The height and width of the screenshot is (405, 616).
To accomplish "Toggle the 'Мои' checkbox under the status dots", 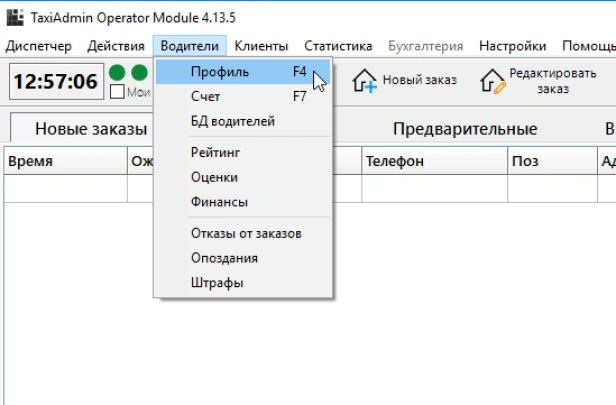I will coord(117,92).
